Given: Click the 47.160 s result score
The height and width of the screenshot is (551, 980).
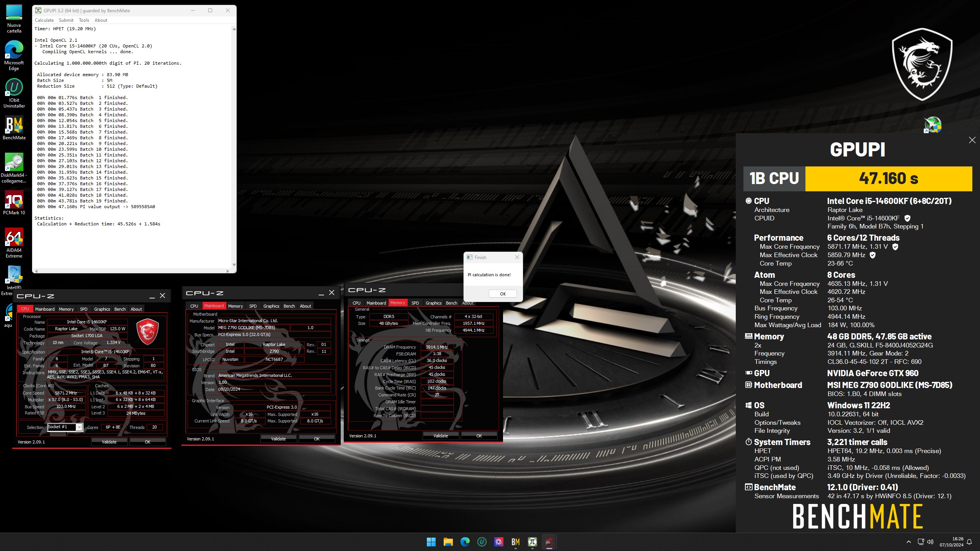Looking at the screenshot, I should (888, 179).
